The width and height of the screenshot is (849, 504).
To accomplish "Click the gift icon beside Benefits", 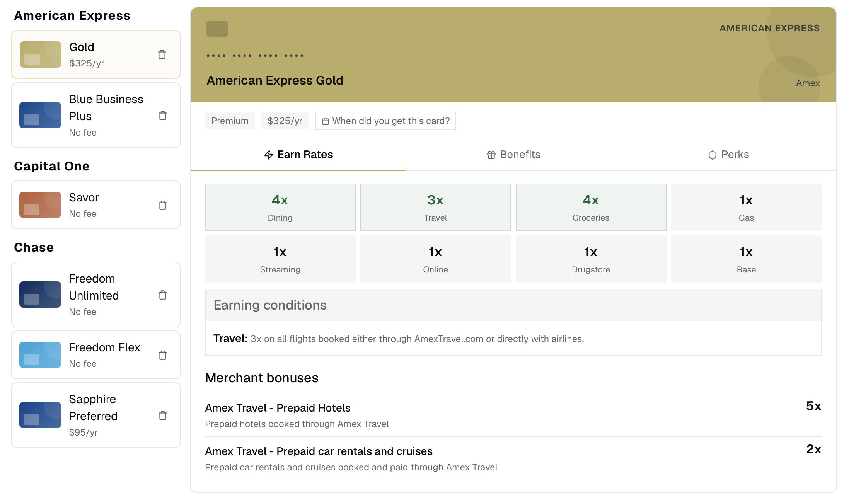I will (491, 155).
